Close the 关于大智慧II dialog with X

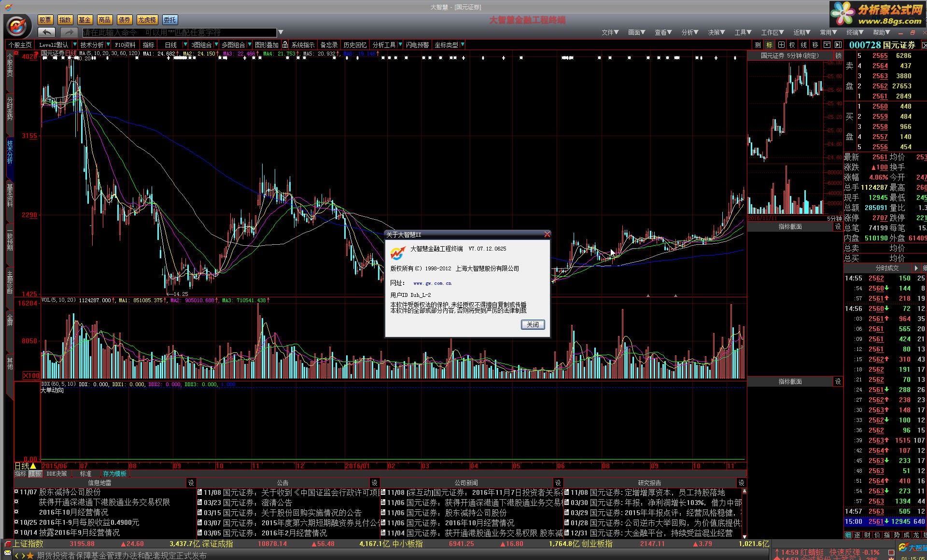(x=547, y=235)
